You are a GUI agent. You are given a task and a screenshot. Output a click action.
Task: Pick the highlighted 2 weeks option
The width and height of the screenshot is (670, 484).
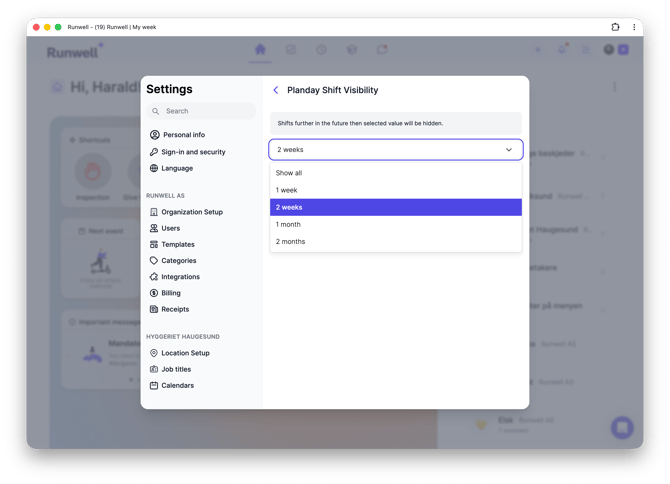coord(396,207)
